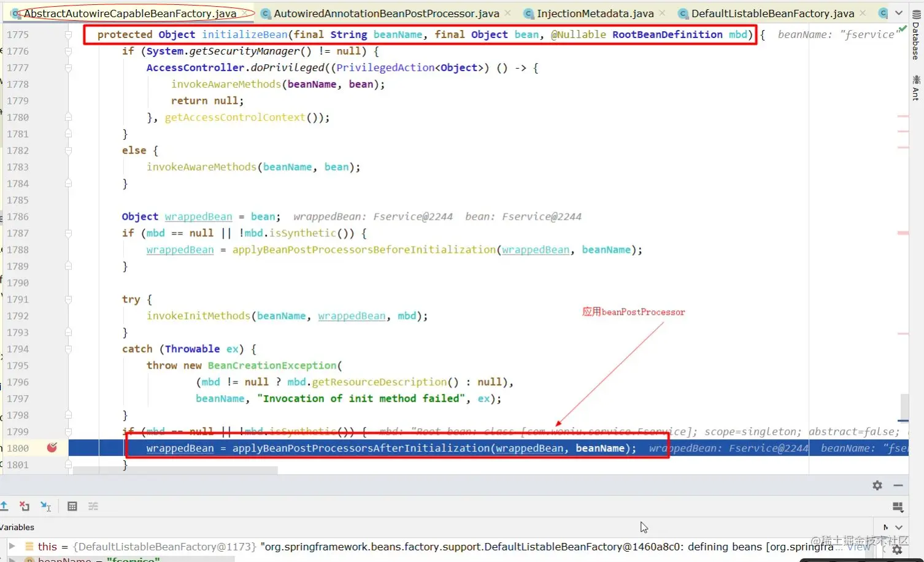Click 'PrivilegedAction' on line 1777
The image size is (924, 562).
[385, 68]
